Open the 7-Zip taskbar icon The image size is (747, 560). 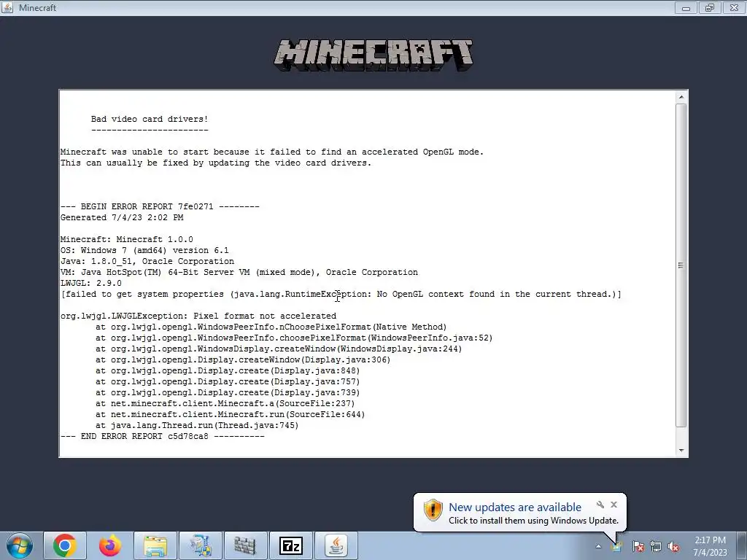coord(291,545)
